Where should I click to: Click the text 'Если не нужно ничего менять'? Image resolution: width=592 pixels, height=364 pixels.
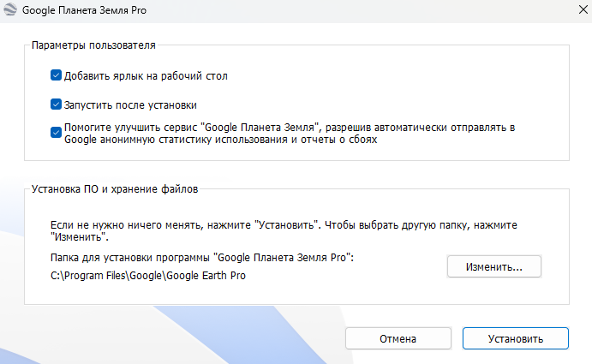tap(127, 225)
